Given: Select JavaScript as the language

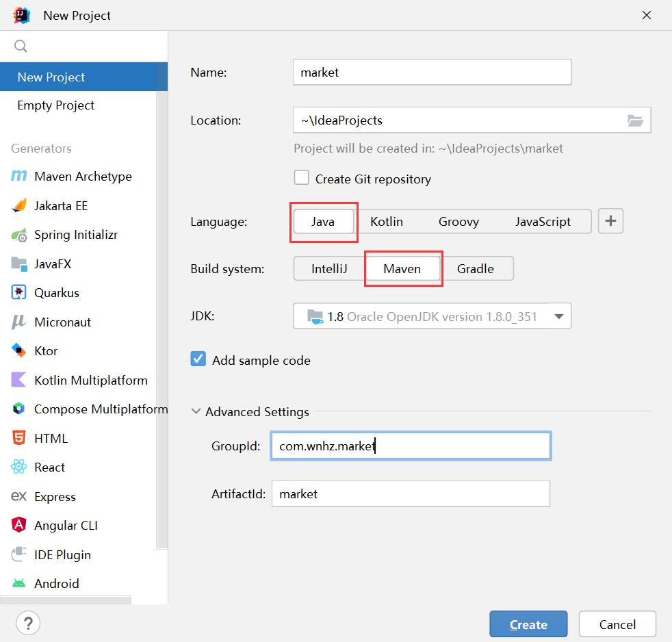Looking at the screenshot, I should tap(543, 222).
